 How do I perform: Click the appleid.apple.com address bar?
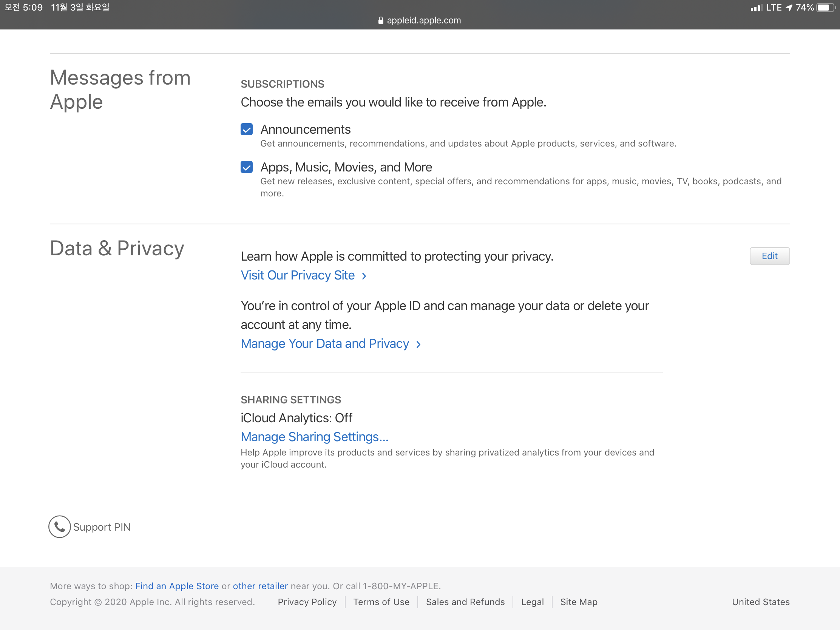423,20
